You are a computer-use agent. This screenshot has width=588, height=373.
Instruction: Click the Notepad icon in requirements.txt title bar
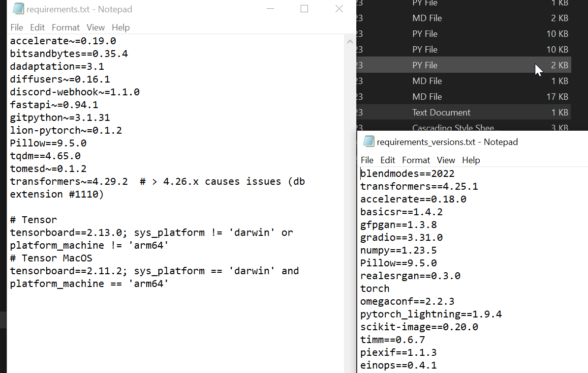click(18, 9)
